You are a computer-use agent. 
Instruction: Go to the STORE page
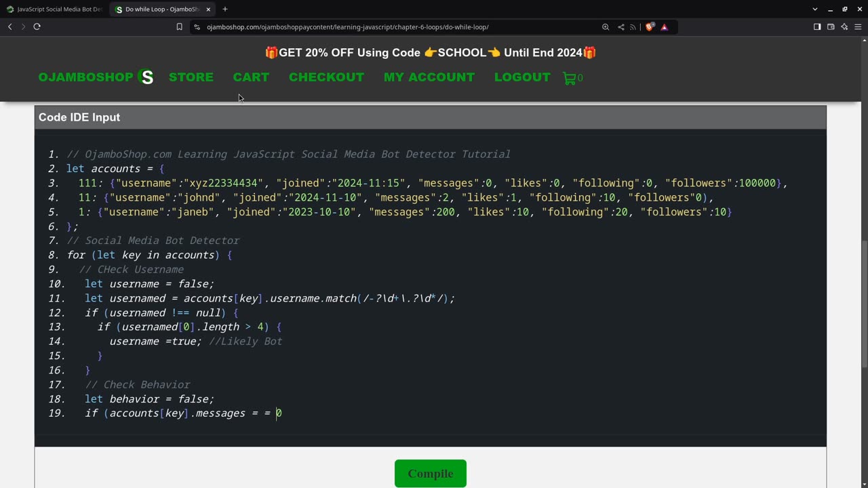coord(191,77)
